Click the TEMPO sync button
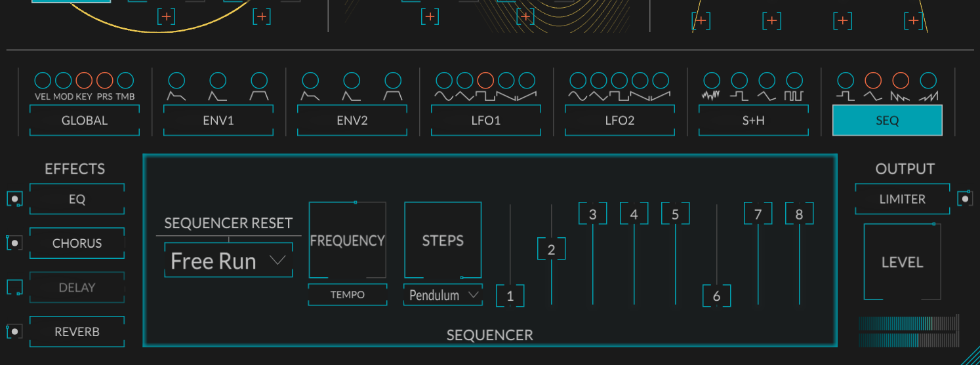The width and height of the screenshot is (980, 365). [347, 295]
